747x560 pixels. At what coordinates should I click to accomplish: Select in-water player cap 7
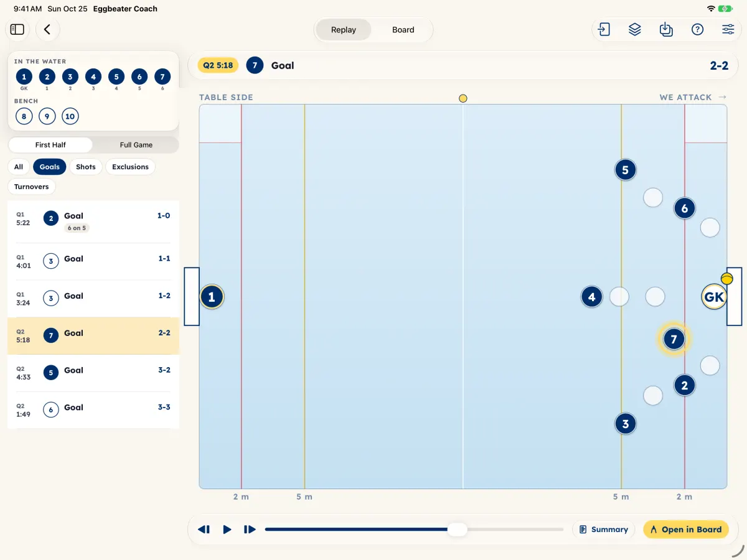click(162, 77)
